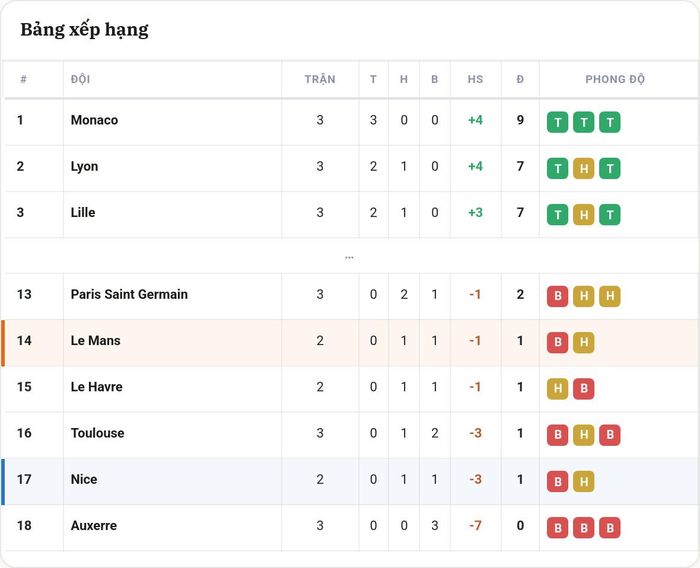700x568 pixels.
Task: Click the Lyon team name
Action: [x=84, y=167]
